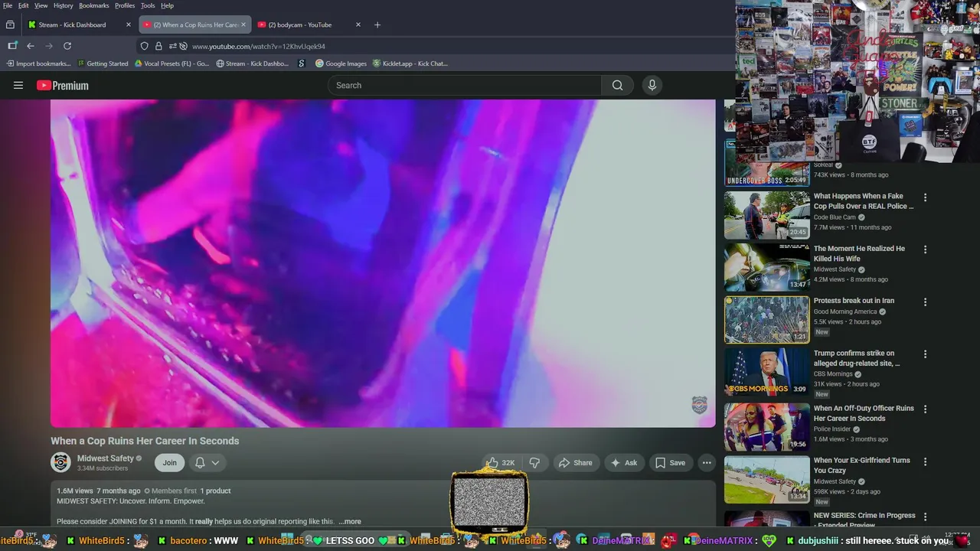Open notification bell dropdown for channel
Viewport: 980px width, 551px height.
click(x=207, y=463)
